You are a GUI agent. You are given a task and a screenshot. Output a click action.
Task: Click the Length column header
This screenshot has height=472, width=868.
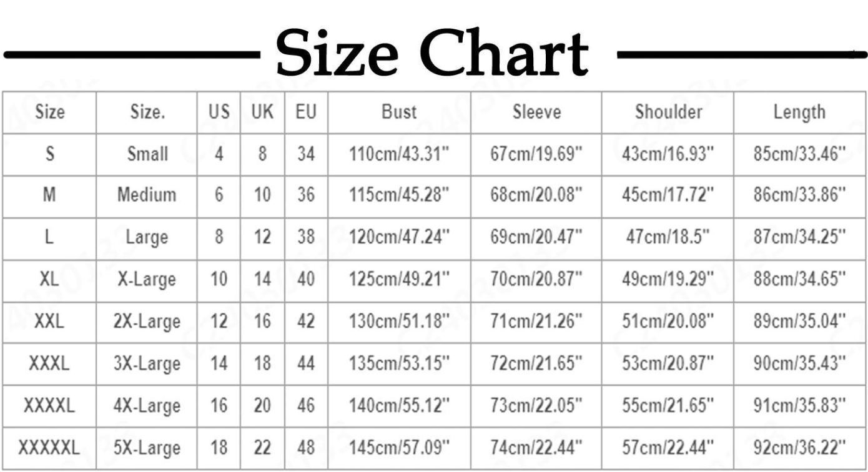(x=799, y=112)
